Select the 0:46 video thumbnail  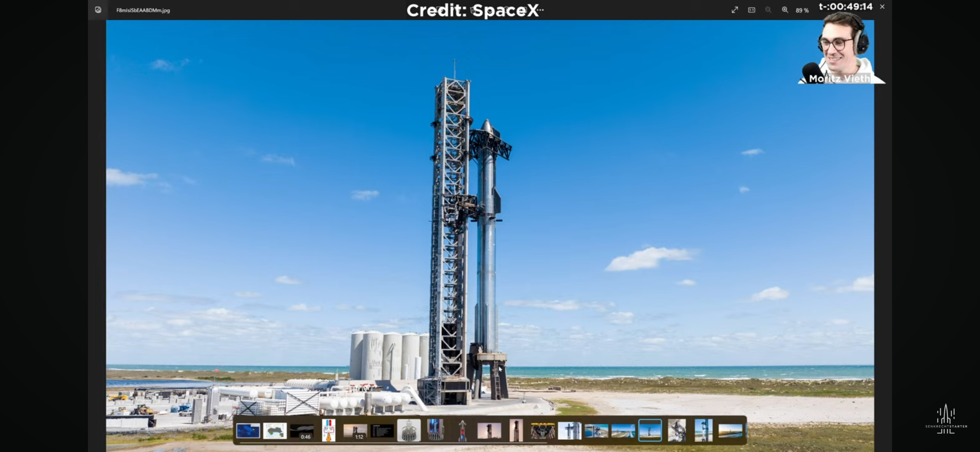tap(302, 430)
